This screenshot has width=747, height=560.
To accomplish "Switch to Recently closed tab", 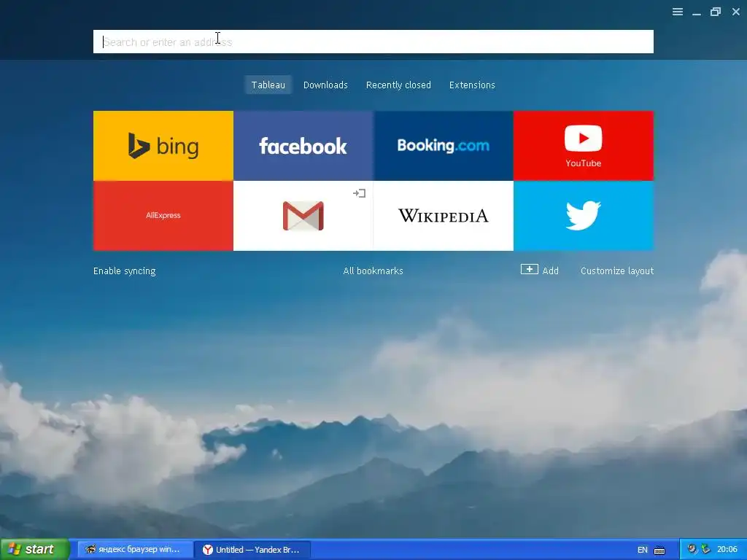I will click(x=398, y=85).
